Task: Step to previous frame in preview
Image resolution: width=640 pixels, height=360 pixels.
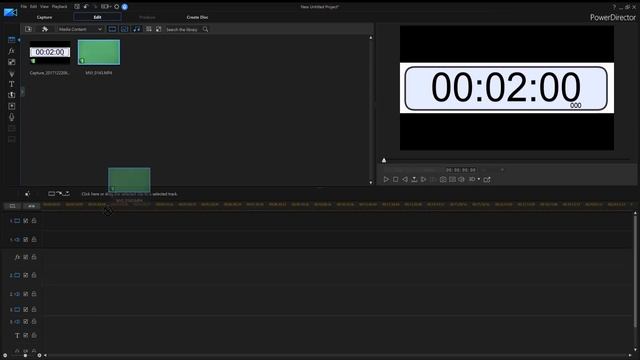Action: click(x=405, y=179)
